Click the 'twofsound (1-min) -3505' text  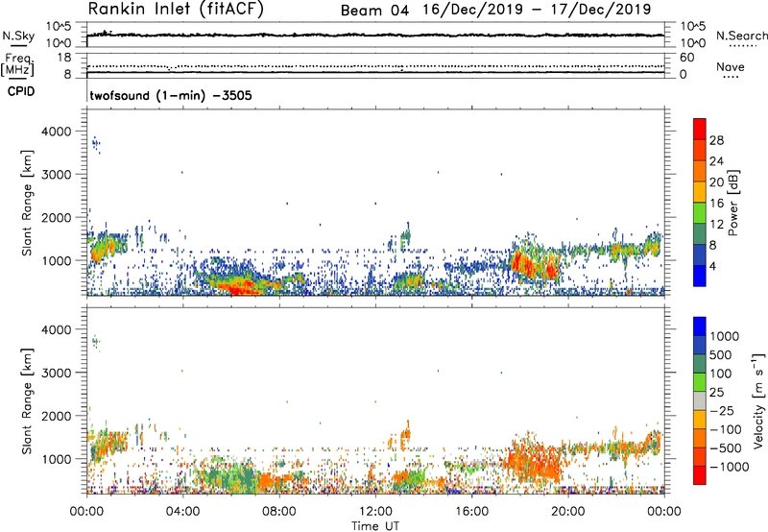171,95
